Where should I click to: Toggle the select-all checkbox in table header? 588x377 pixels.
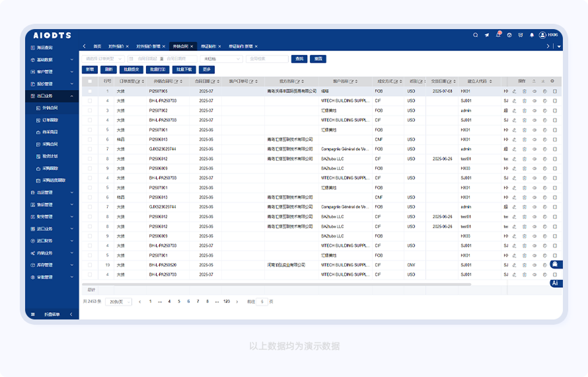(x=90, y=81)
